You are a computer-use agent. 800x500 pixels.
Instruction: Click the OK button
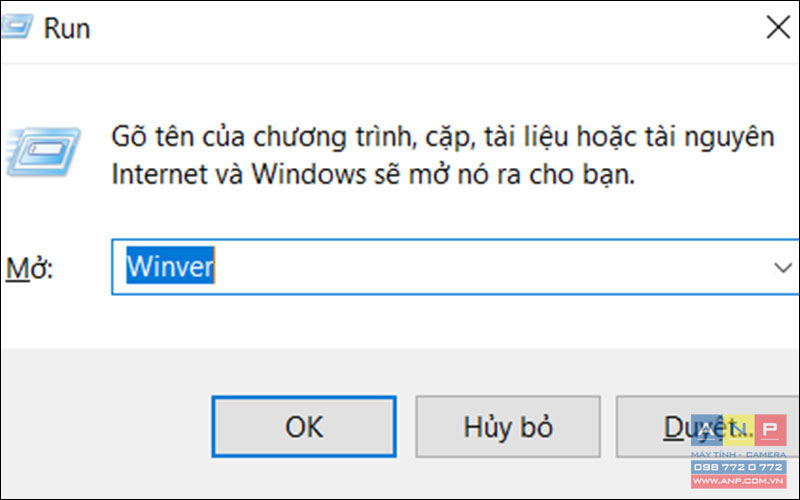coord(304,427)
